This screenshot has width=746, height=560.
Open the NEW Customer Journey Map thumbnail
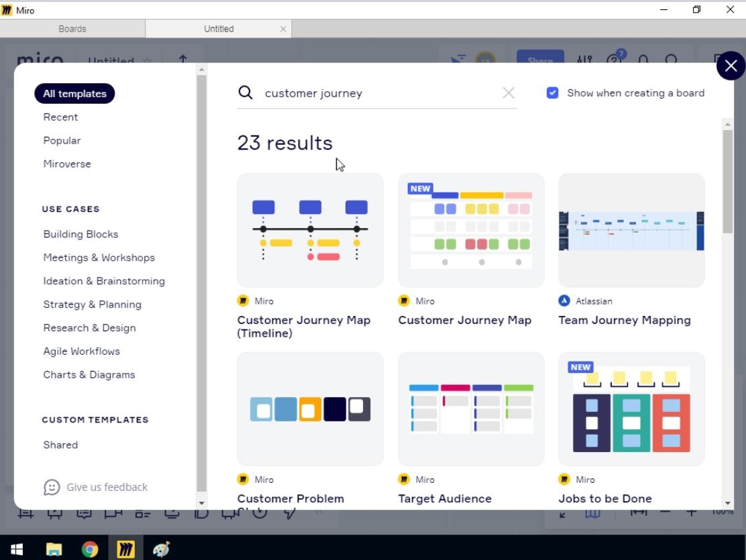tap(471, 230)
